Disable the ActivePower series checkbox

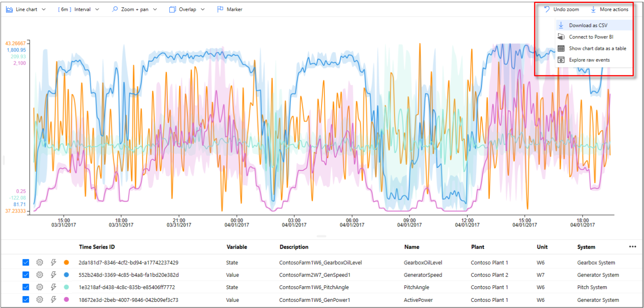(25, 300)
